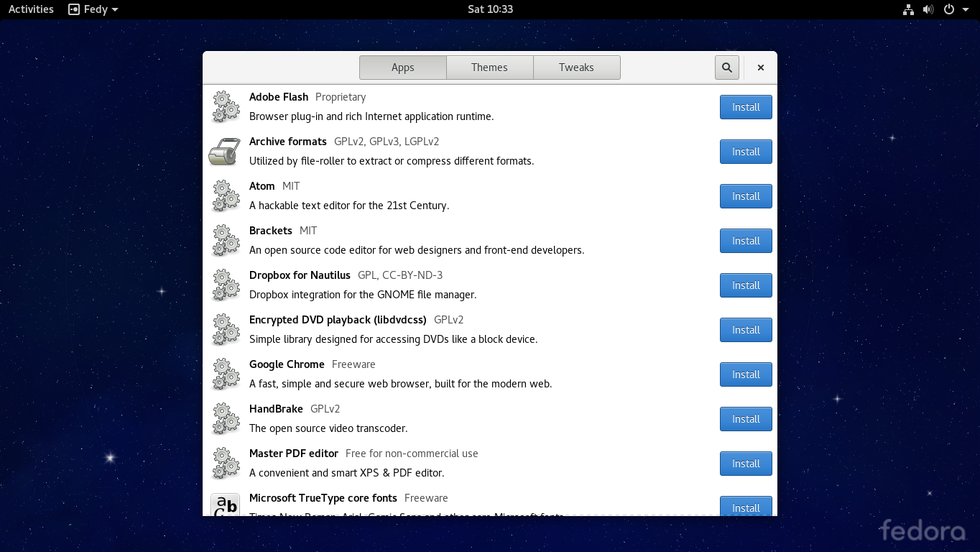Click 'The open source video transcoder.' description
This screenshot has height=552, width=980.
click(328, 428)
